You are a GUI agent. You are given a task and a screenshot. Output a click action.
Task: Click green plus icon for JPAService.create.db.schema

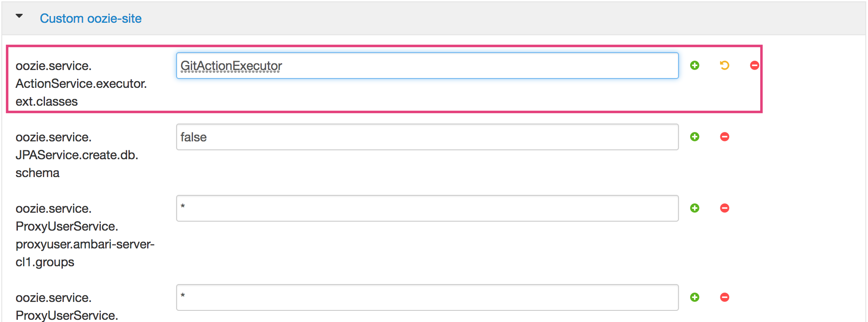point(694,137)
